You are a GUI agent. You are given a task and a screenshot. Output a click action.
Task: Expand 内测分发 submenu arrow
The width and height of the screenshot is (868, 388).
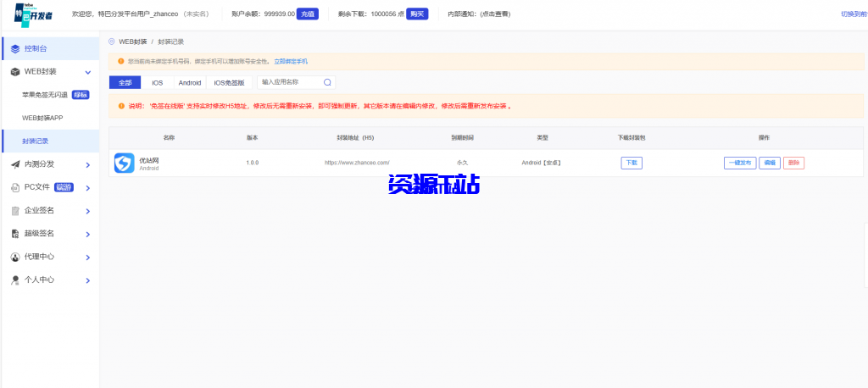click(x=88, y=165)
